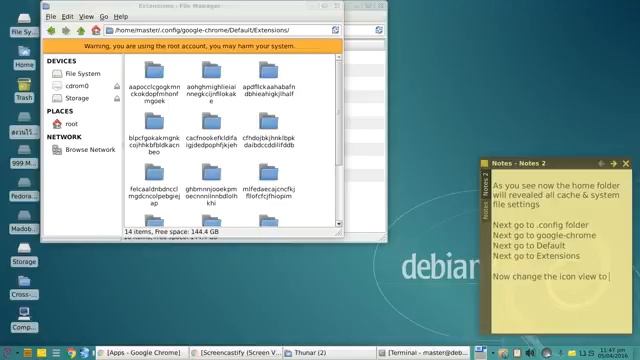640x360 pixels.
Task: Open the Home desktop icon
Action: [24, 58]
